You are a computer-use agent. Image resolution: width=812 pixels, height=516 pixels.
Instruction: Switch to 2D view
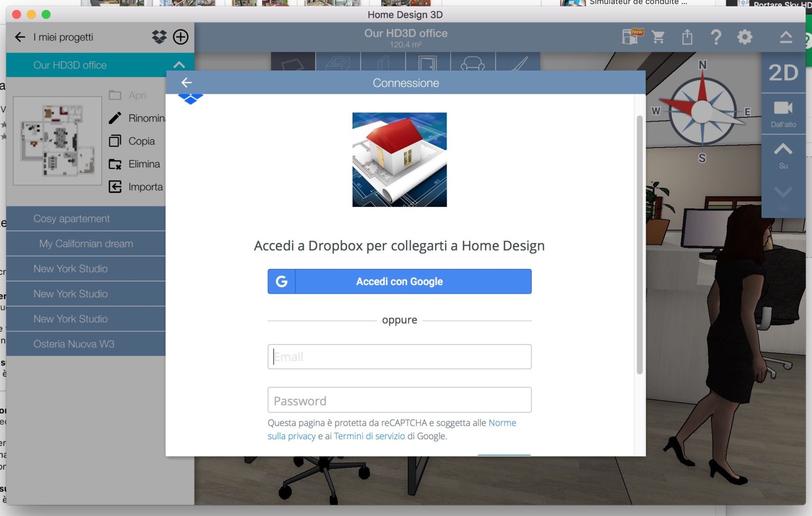click(x=783, y=73)
